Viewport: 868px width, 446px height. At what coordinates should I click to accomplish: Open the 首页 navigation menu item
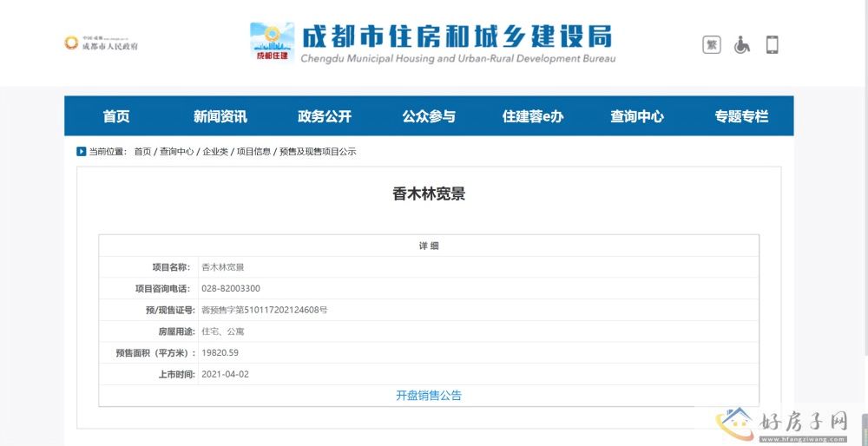click(x=116, y=116)
